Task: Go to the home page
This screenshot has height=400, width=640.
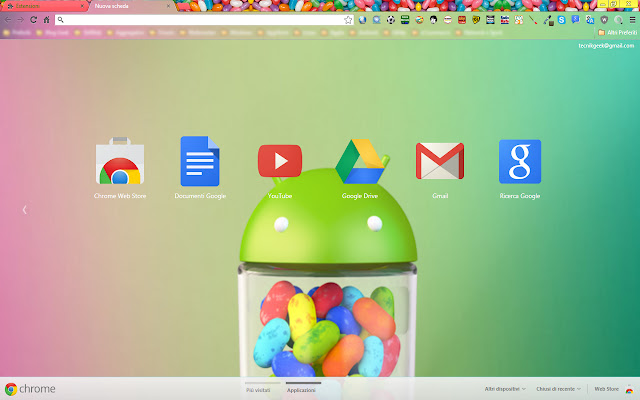Action: click(x=47, y=20)
